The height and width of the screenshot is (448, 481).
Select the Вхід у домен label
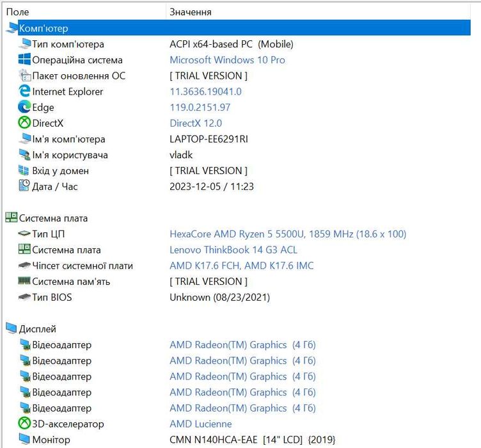(x=60, y=171)
